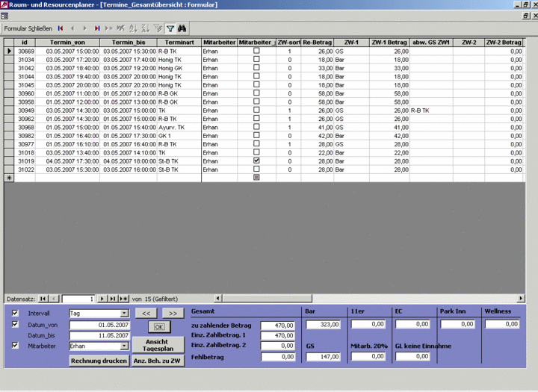This screenshot has height=392, width=538.
Task: Click the Datum_bis date field
Action: coord(99,335)
